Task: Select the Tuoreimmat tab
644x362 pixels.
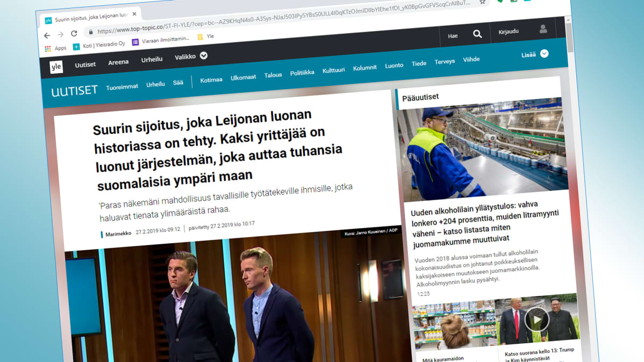Action: [122, 87]
